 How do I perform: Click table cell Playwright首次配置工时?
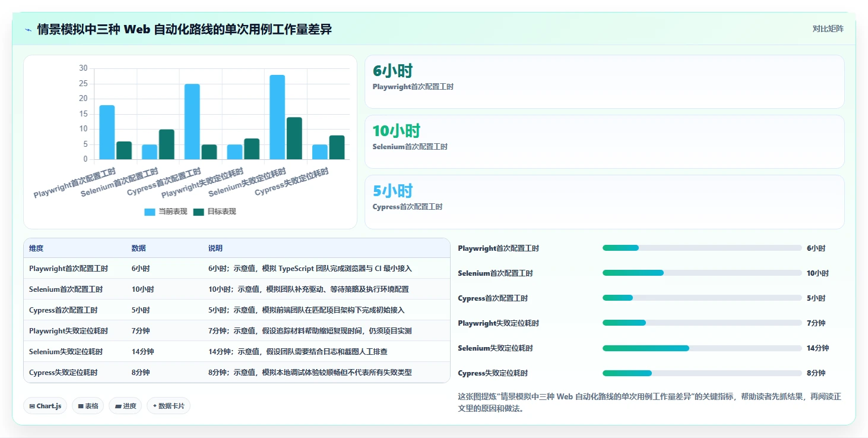(x=68, y=269)
